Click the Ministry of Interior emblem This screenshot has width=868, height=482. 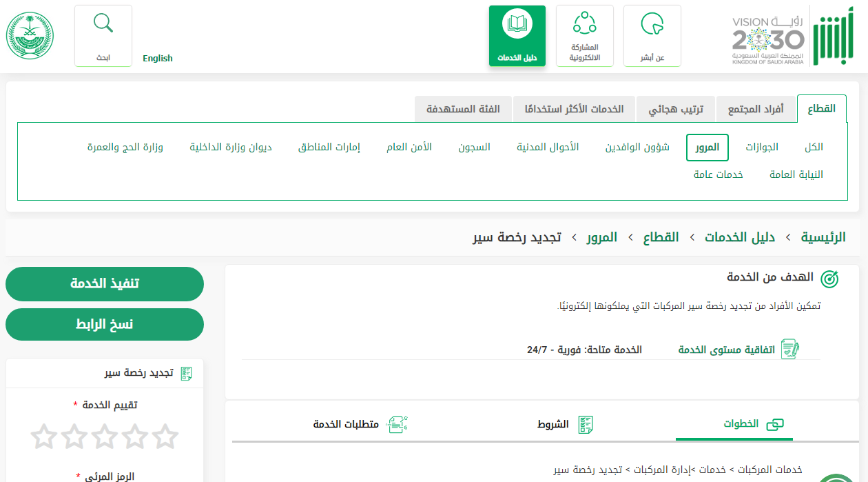[x=30, y=36]
